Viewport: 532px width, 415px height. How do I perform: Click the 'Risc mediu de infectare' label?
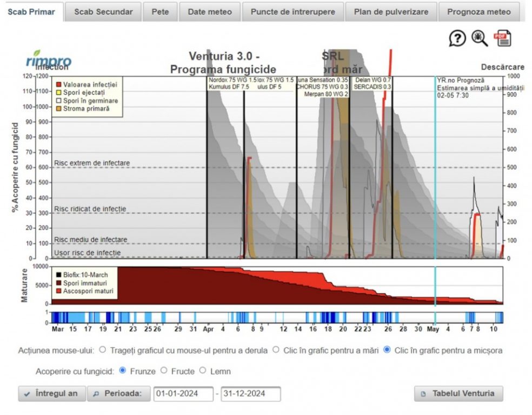tap(91, 239)
